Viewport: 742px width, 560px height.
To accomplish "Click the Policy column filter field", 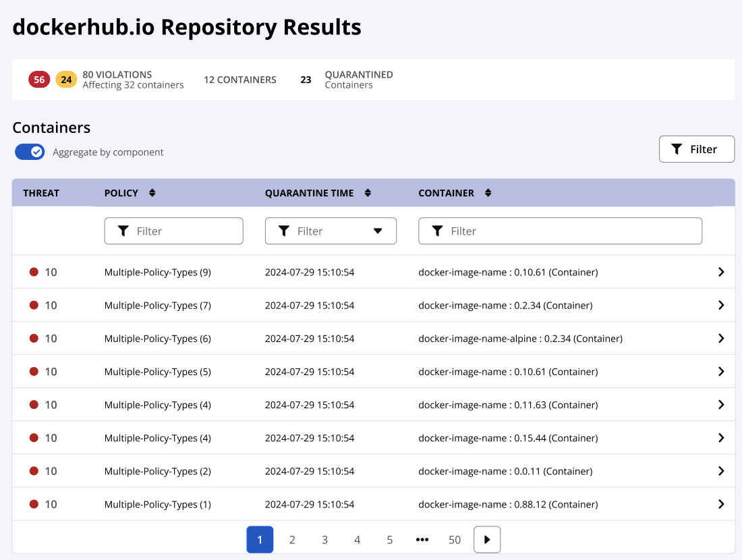I will click(x=173, y=231).
